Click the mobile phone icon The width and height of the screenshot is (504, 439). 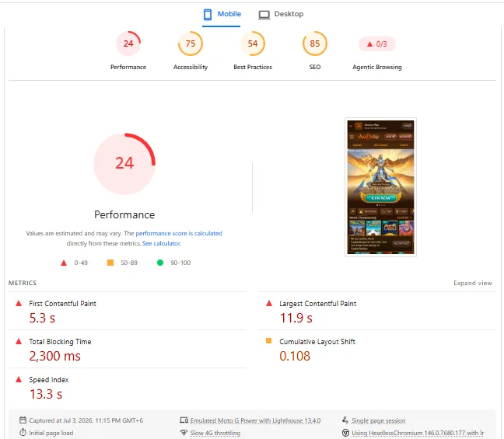pos(208,15)
